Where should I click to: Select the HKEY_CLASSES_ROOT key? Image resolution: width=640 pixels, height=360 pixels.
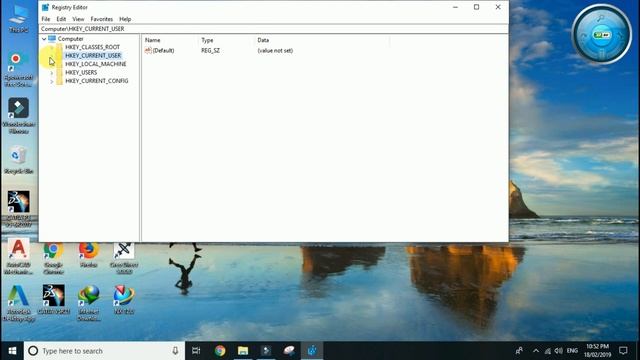(x=93, y=47)
